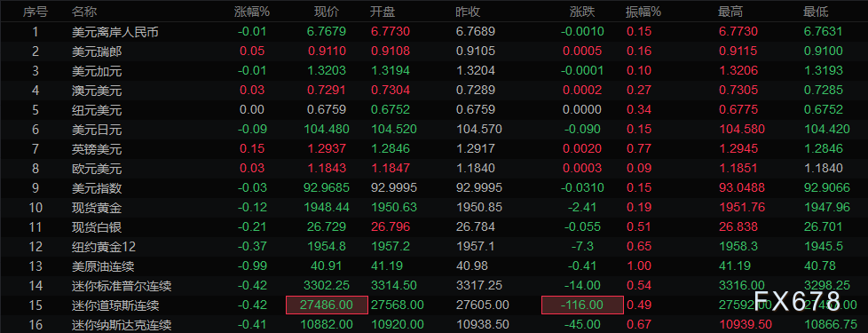868x333 pixels.
Task: Select the 澳元美元 row name
Action: (x=97, y=91)
